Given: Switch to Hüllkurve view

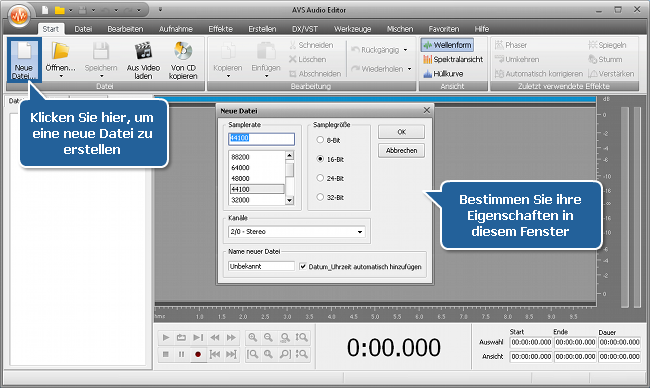Looking at the screenshot, I should pyautogui.click(x=443, y=74).
